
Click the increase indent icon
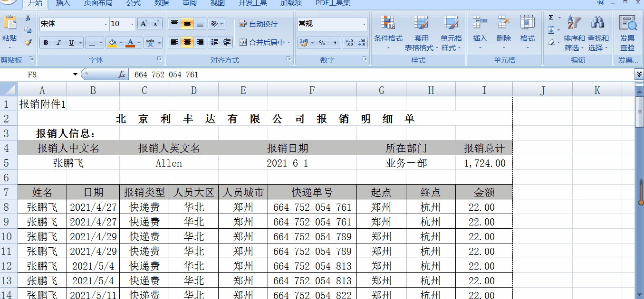point(227,42)
